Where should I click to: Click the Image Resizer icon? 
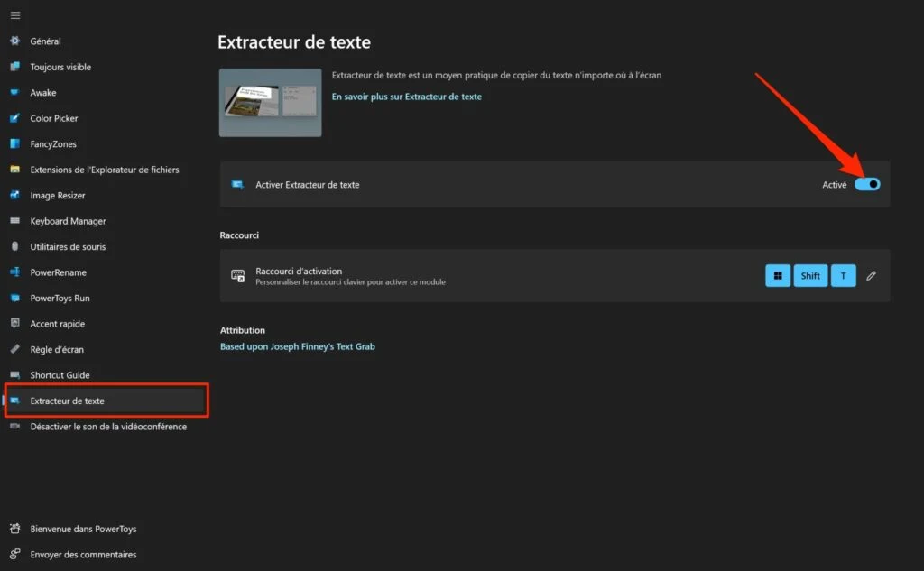point(15,195)
